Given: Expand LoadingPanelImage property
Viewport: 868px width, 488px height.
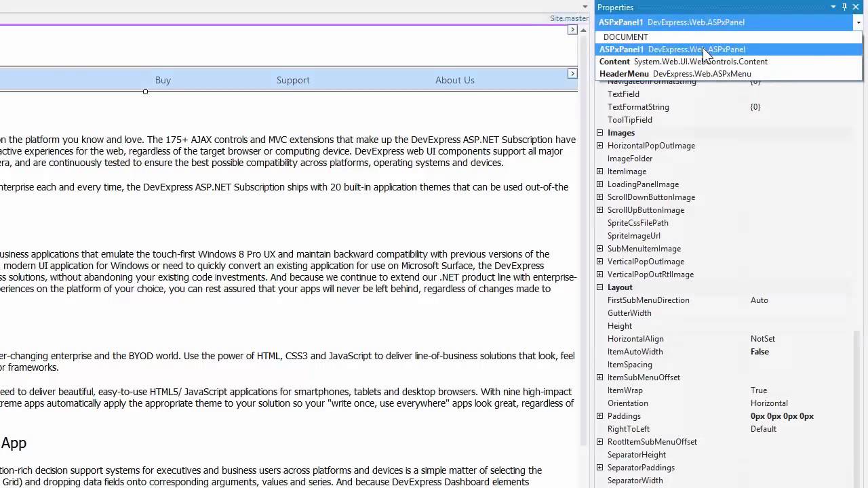Looking at the screenshot, I should point(599,184).
